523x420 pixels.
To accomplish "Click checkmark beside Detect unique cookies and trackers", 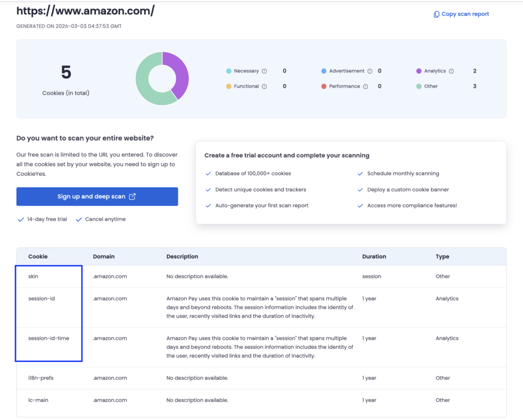I will point(208,190).
